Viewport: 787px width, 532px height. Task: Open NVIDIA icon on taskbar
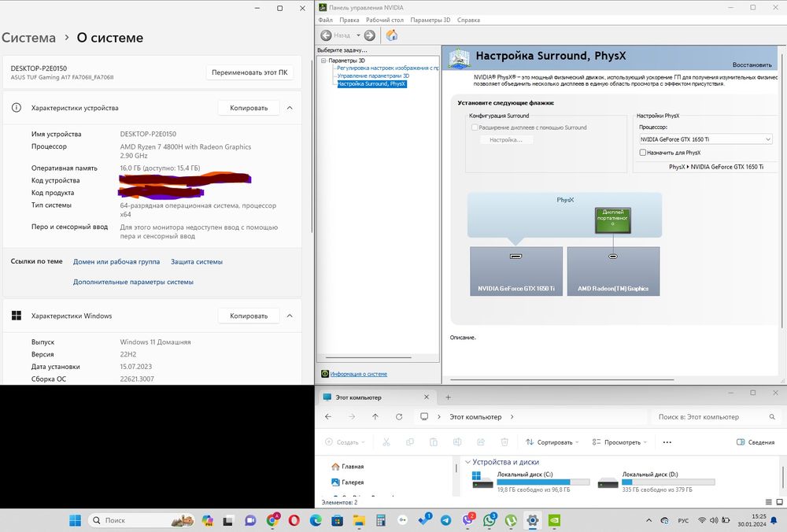[x=554, y=520]
